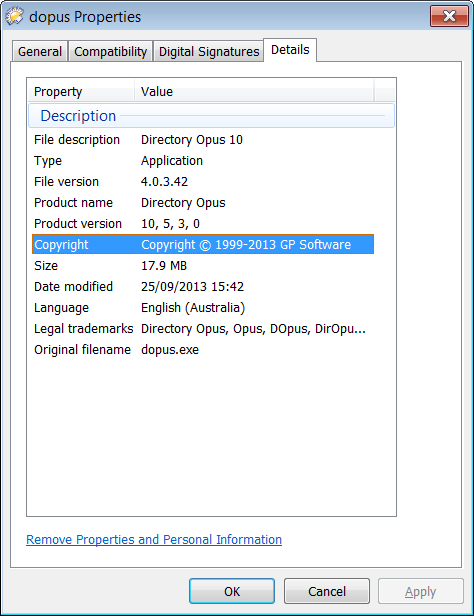Click the Apply button
The image size is (474, 616).
421,591
